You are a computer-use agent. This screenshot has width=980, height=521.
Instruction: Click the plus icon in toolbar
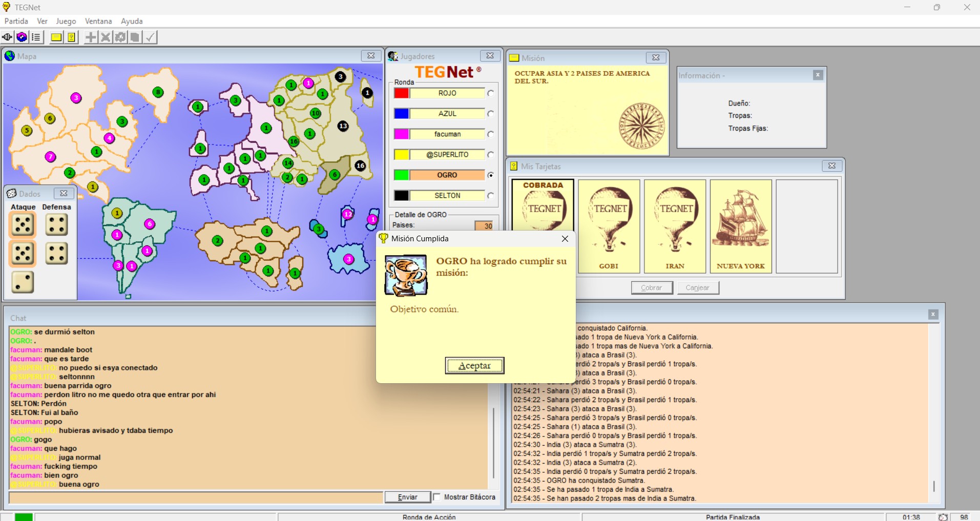(x=91, y=37)
